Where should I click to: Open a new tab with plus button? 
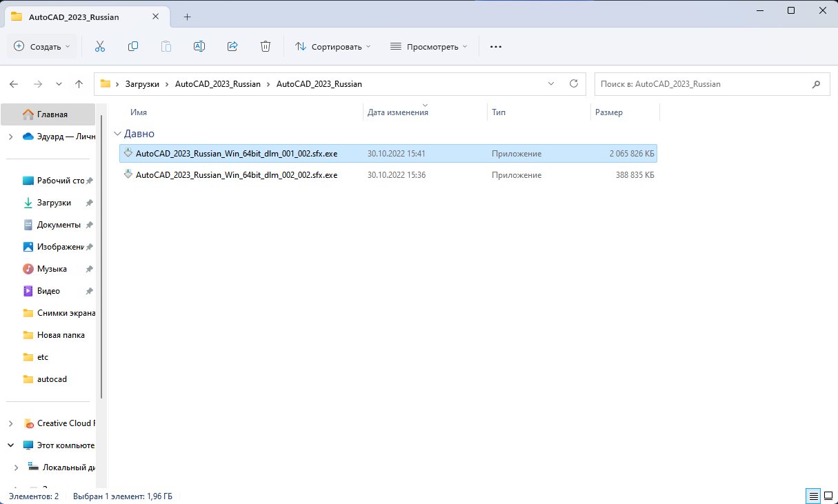tap(187, 17)
